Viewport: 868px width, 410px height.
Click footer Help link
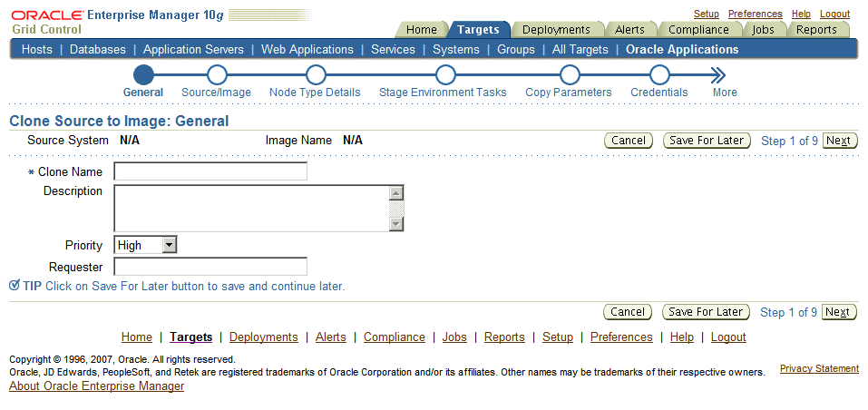[681, 337]
